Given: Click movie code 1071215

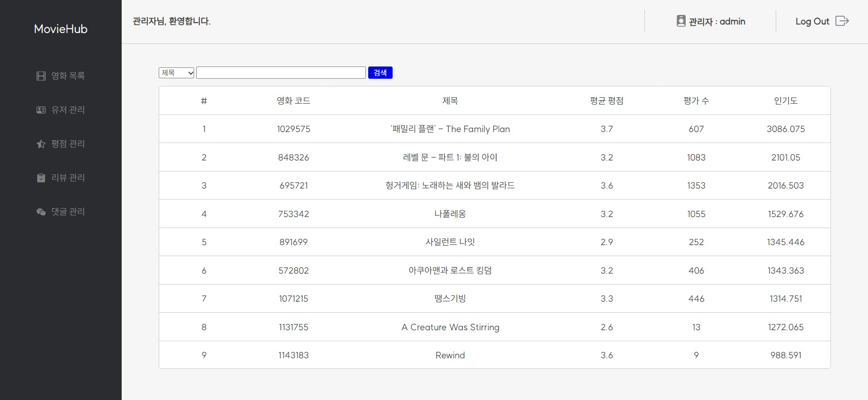Looking at the screenshot, I should tap(294, 299).
